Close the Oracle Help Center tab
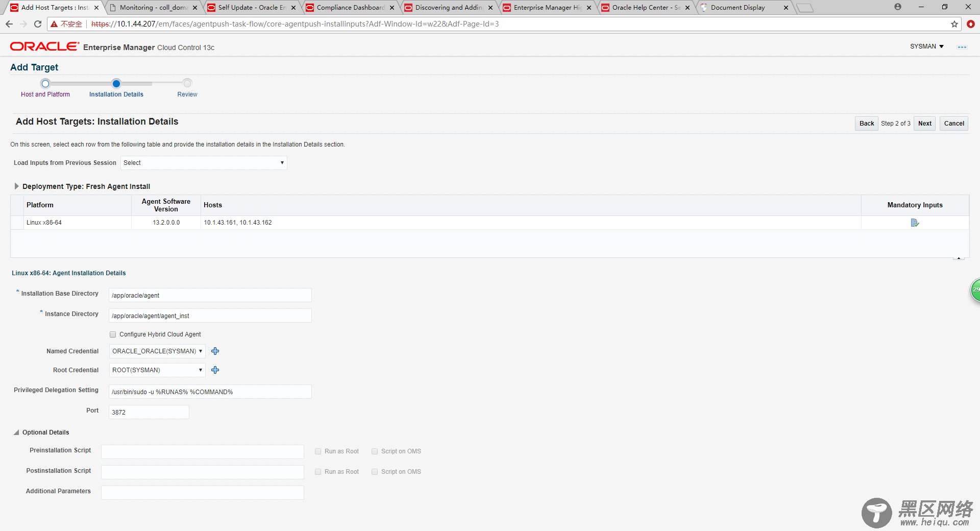 tap(688, 8)
